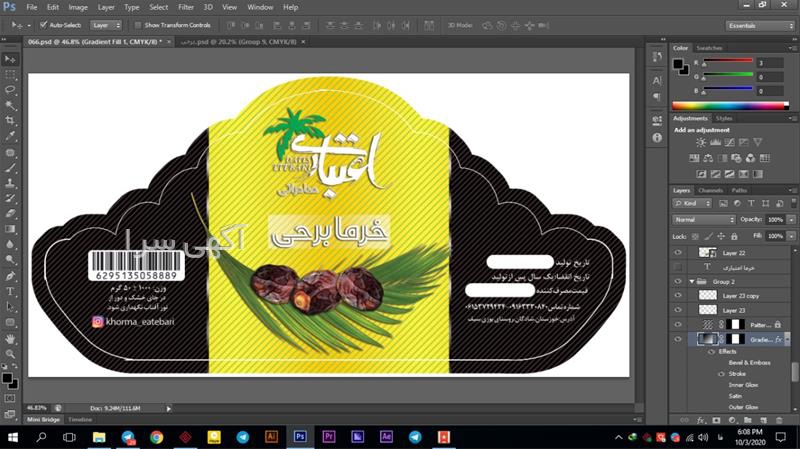Select the Pen tool

(x=10, y=275)
